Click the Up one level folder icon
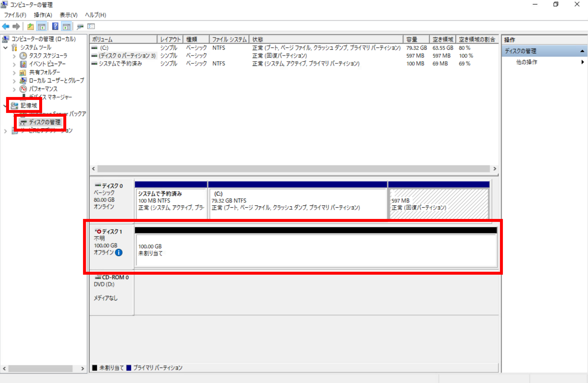Viewport: 588px width, 383px height. point(30,26)
